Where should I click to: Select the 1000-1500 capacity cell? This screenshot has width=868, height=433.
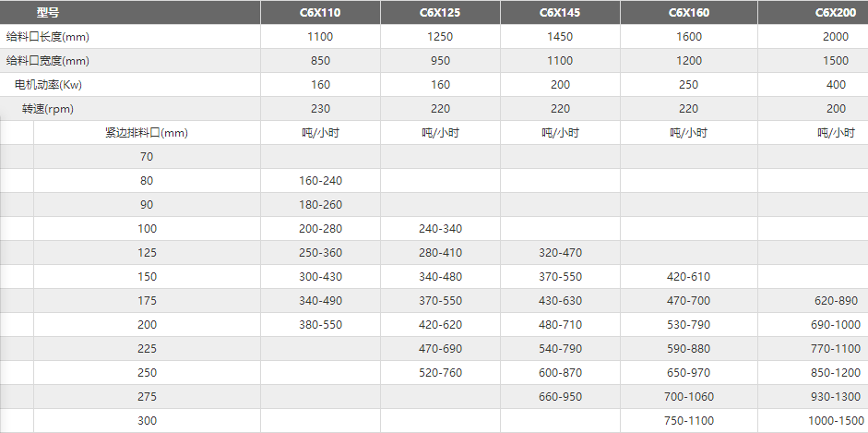[814, 421]
